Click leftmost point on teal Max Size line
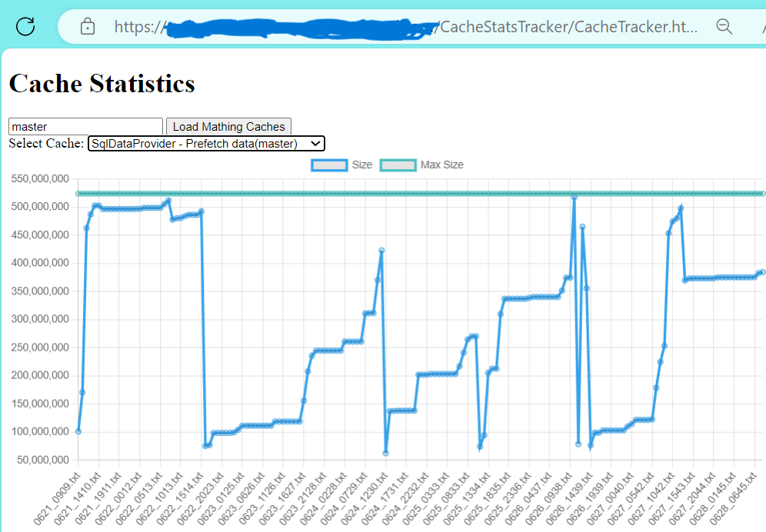Viewport: 766px width, 532px height. (x=78, y=193)
